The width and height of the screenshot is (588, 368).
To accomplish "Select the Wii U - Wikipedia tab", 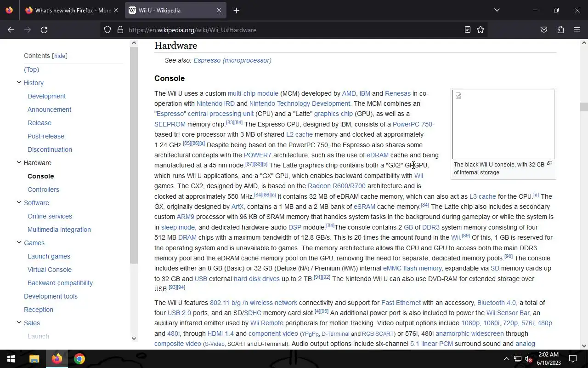I will [175, 10].
